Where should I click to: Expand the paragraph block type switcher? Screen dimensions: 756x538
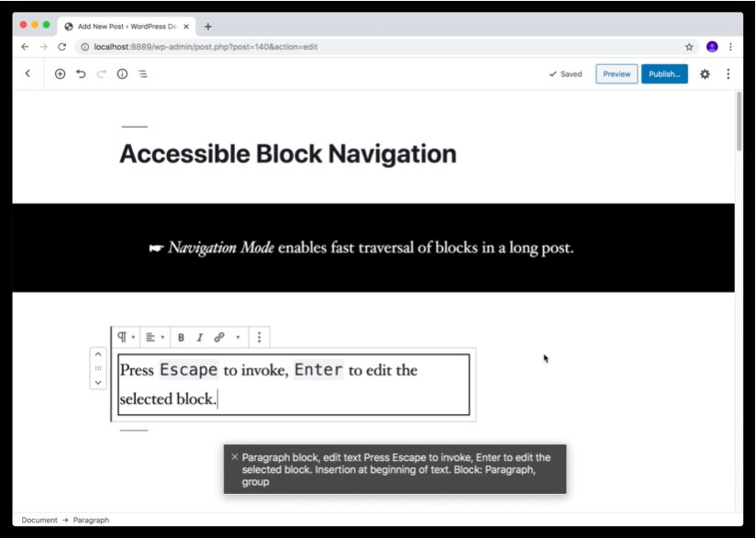pyautogui.click(x=126, y=338)
